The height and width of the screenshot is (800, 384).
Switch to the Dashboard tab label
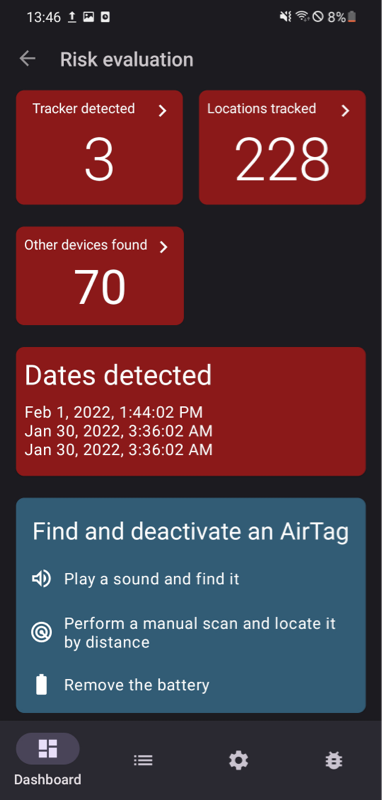47,780
